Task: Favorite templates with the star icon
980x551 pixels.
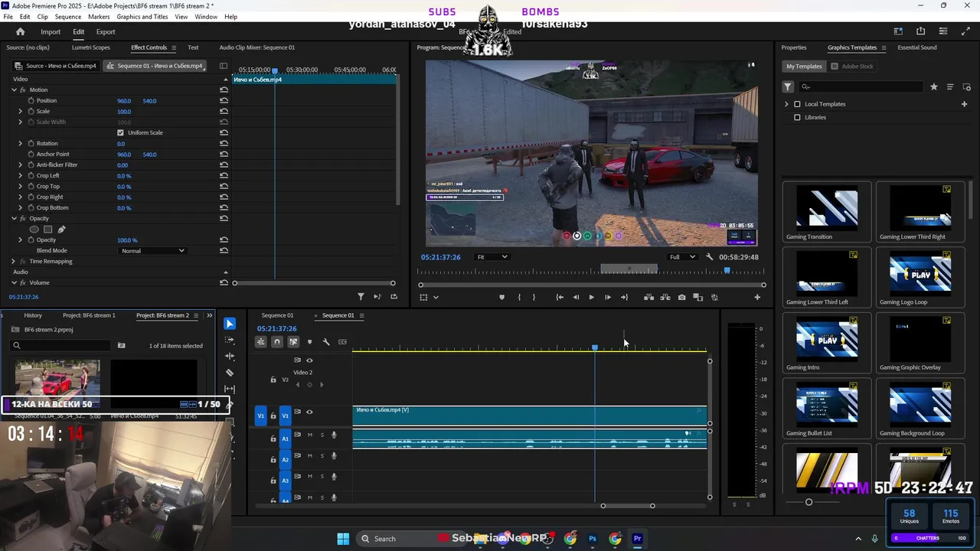Action: [933, 87]
